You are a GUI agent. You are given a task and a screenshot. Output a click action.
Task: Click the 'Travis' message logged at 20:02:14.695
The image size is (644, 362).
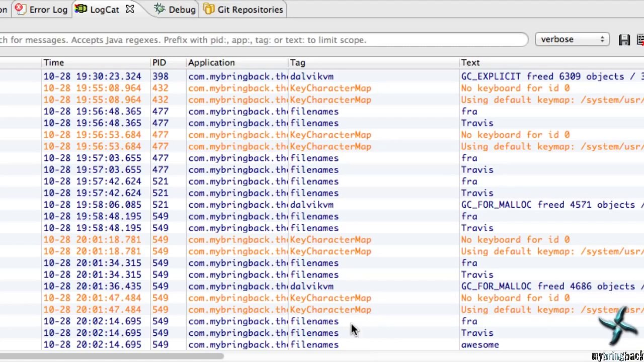coord(477,333)
